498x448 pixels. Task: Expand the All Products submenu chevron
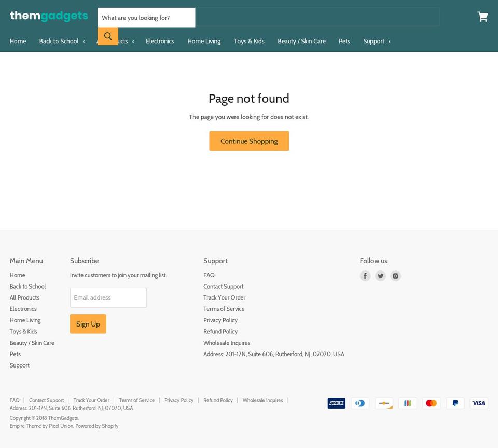pos(133,42)
